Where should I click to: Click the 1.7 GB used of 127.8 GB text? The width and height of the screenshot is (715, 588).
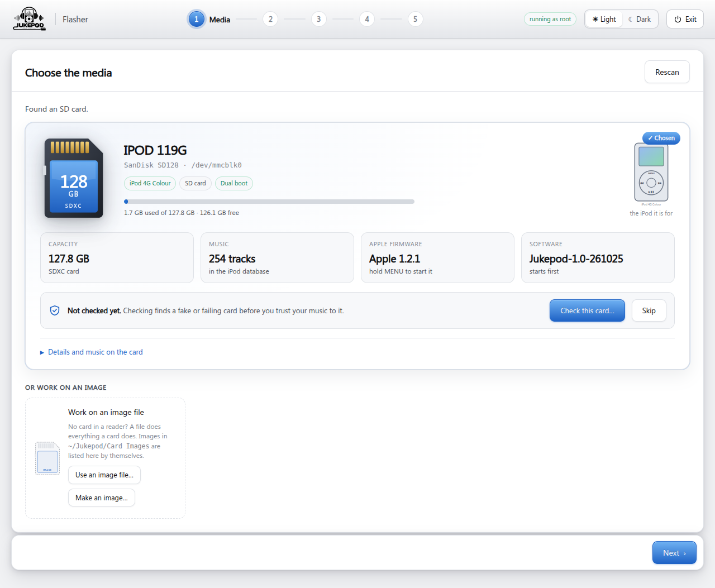(x=182, y=213)
